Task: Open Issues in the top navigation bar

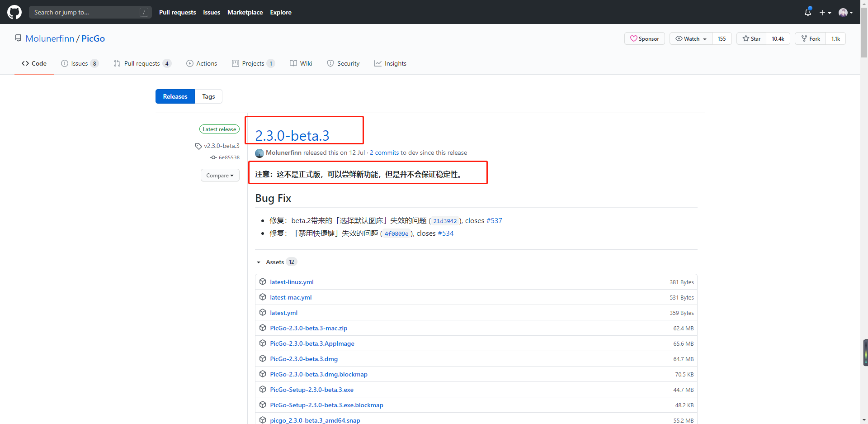Action: (x=212, y=12)
